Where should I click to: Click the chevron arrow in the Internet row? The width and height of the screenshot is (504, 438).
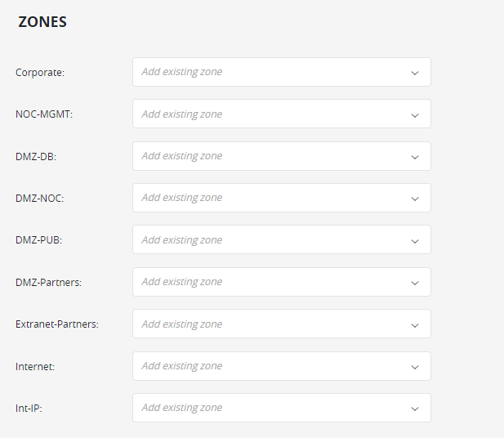click(x=414, y=367)
